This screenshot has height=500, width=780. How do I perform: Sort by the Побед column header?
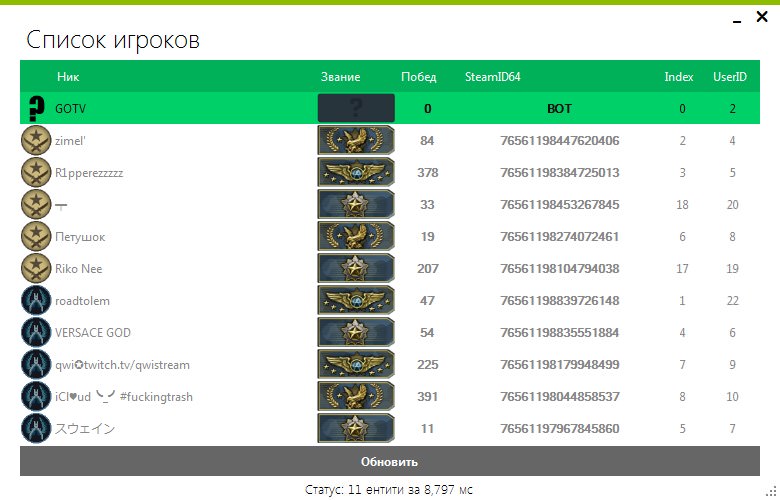pyautogui.click(x=419, y=77)
